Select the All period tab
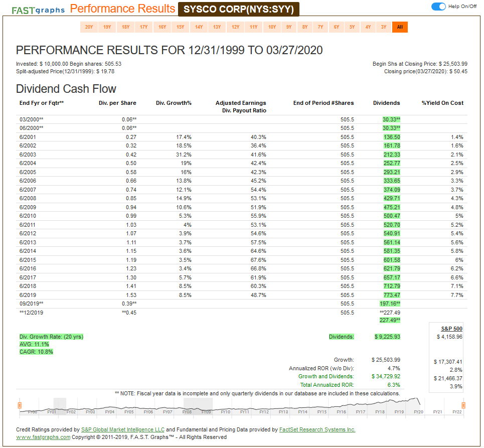484x448 pixels. pyautogui.click(x=400, y=27)
